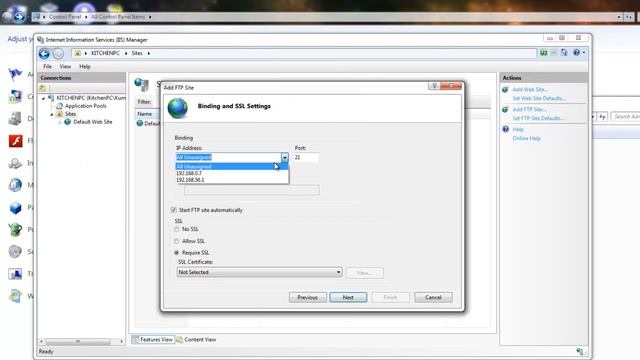Click the Connections pane horizontal scrollbar
The width and height of the screenshot is (640, 360).
point(81,341)
